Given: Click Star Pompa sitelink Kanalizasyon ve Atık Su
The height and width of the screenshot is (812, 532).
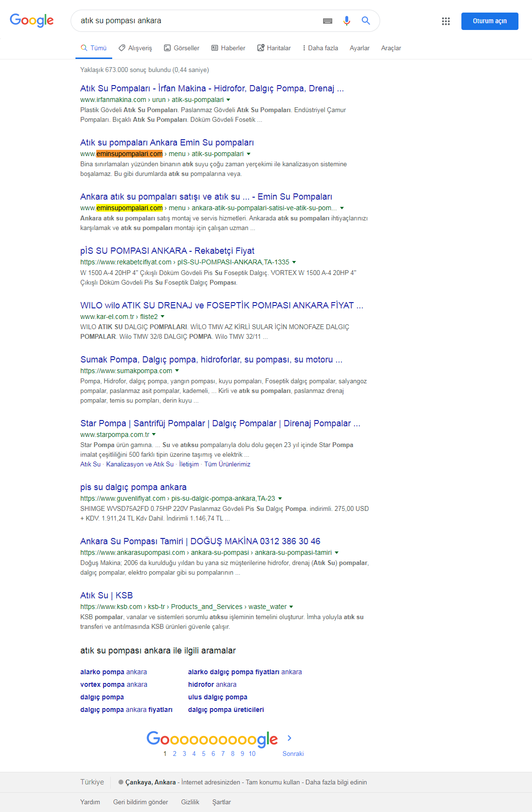Looking at the screenshot, I should click(x=140, y=464).
